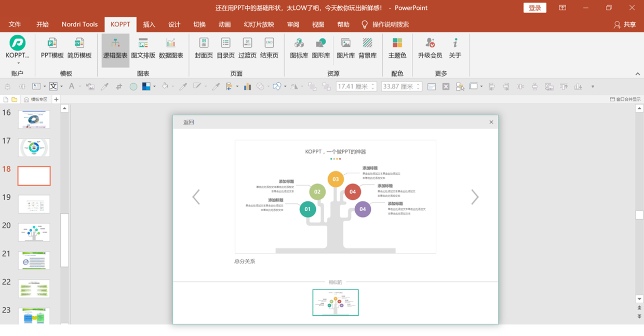Open the 图形库 shape library

[321, 48]
